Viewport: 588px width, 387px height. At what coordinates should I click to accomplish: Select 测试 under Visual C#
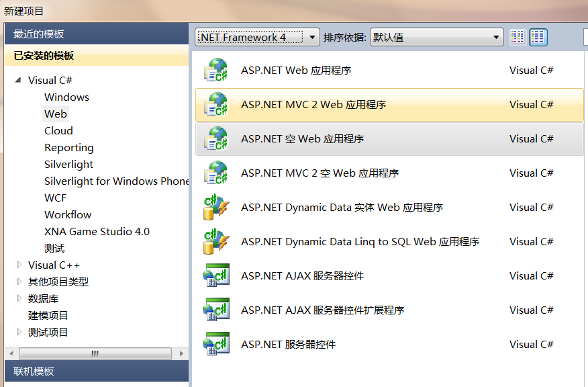click(54, 248)
